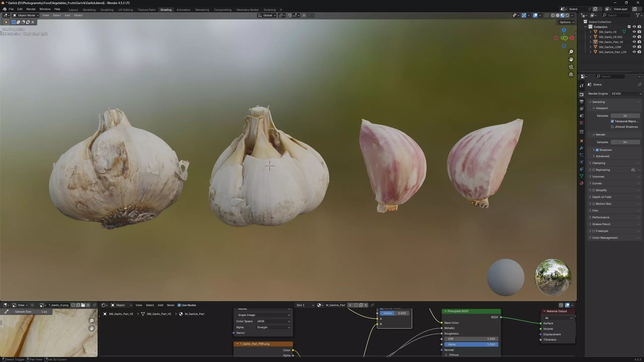Open the World properties tab
Screen dimensions: 644x362
click(x=582, y=123)
